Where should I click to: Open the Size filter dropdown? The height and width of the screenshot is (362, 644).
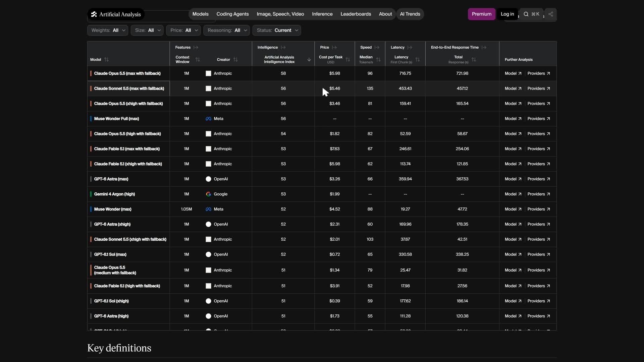click(x=147, y=30)
